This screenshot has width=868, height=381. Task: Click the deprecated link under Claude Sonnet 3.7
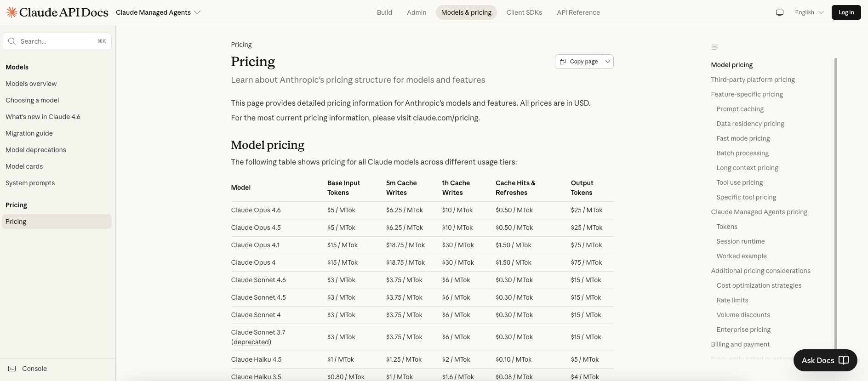[250, 342]
